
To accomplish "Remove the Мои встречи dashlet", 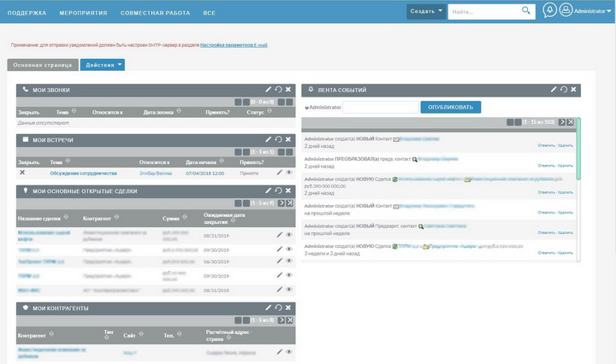I will pos(288,139).
